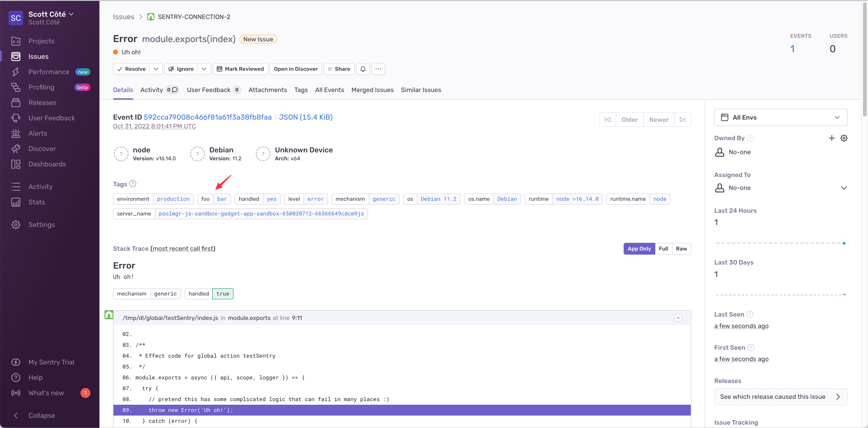This screenshot has width=868, height=428.
Task: Click the Owned By help icon
Action: pos(750,138)
